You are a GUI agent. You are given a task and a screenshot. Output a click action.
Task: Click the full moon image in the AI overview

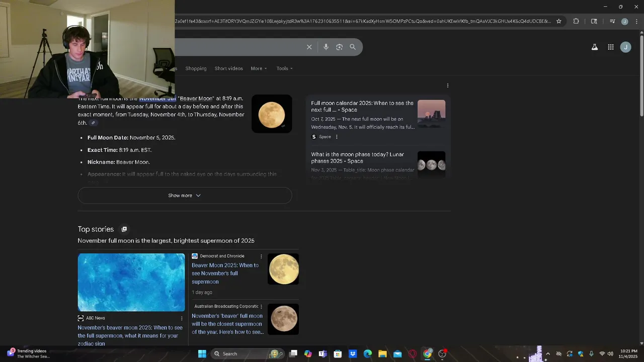[x=272, y=114]
